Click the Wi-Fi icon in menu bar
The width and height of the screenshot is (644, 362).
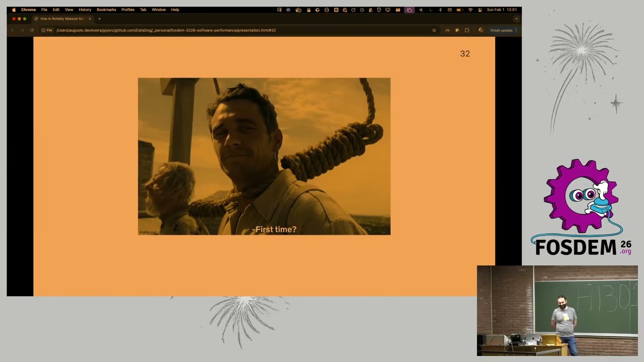(470, 10)
